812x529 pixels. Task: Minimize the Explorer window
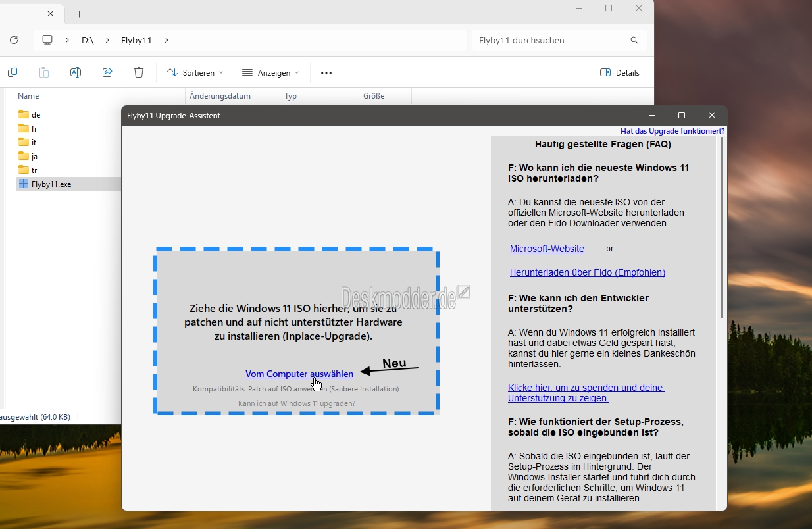pyautogui.click(x=578, y=8)
